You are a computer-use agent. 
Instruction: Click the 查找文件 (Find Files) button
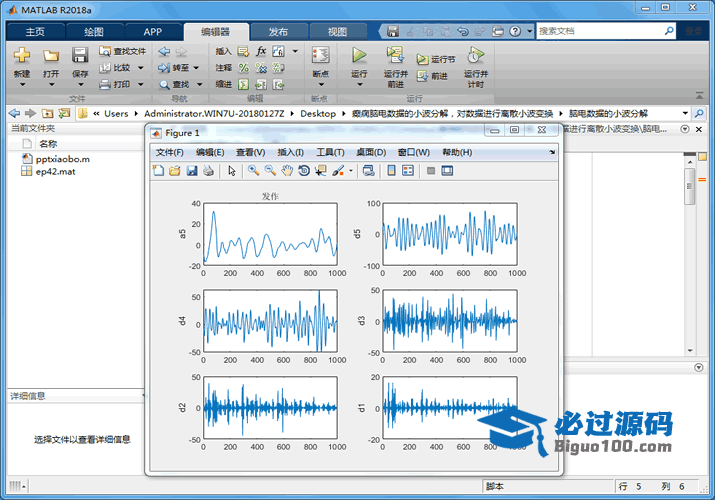click(123, 51)
